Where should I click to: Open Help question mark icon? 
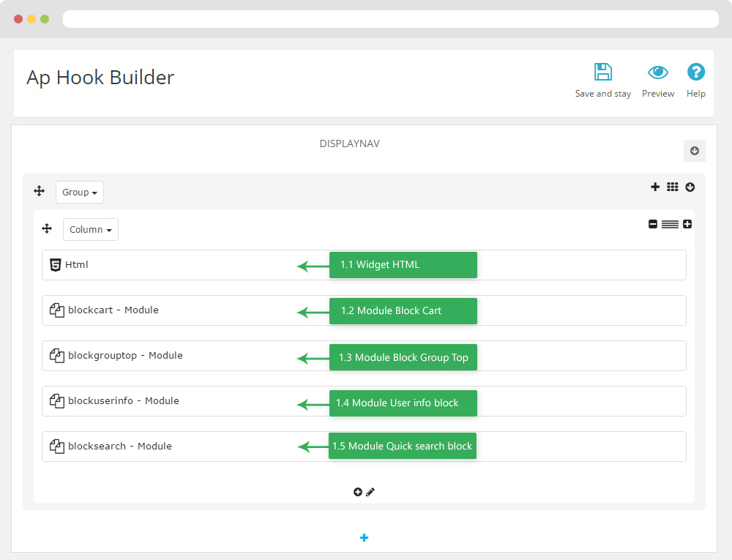695,72
